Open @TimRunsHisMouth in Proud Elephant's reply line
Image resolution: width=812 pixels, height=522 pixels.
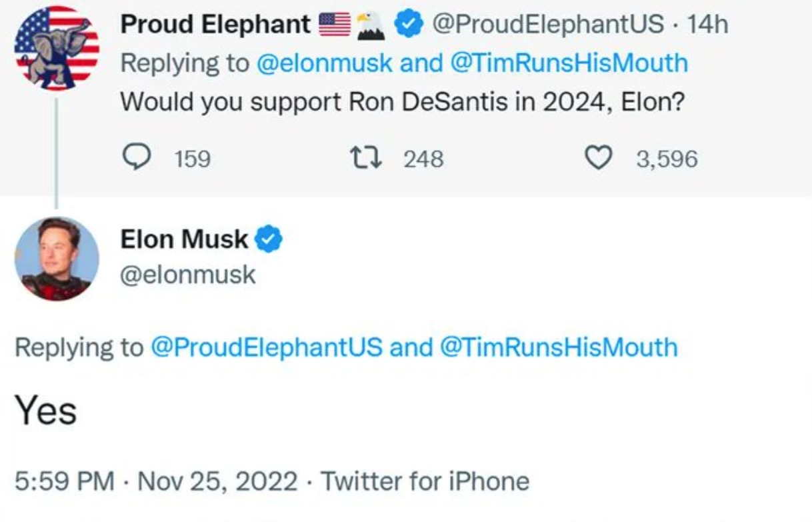[569, 63]
